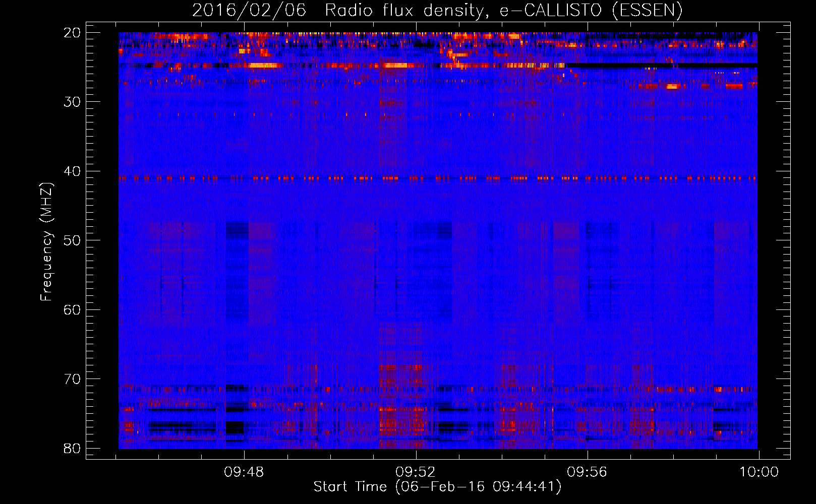Viewport: 816px width, 504px height.
Task: Click the 20 frequency tick label
Action: (x=73, y=33)
